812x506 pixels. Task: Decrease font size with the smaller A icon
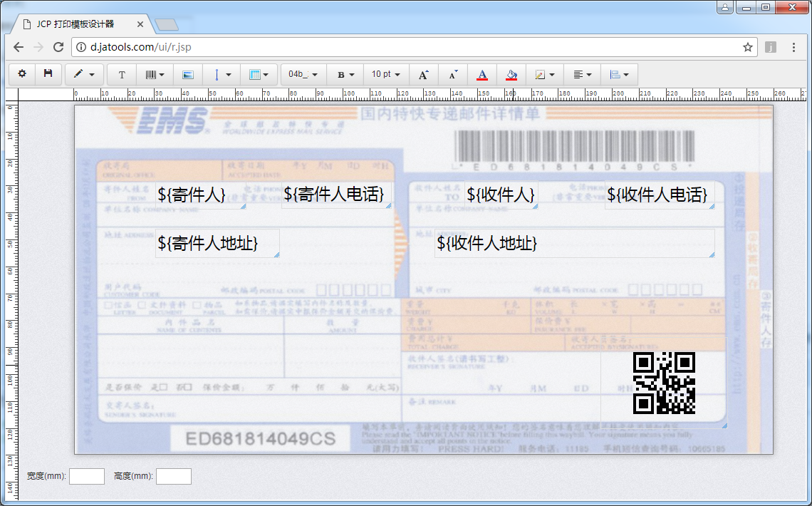coord(453,75)
